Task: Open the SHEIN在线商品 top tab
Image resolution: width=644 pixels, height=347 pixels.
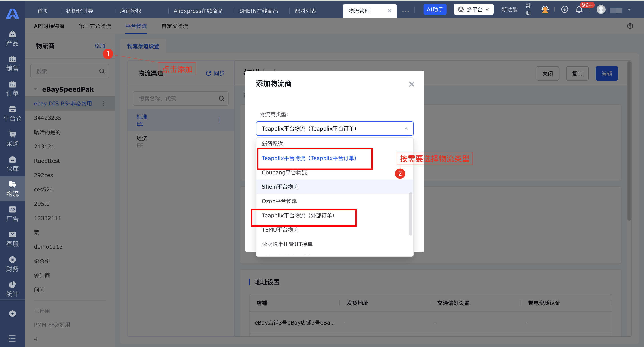Action: pos(258,11)
